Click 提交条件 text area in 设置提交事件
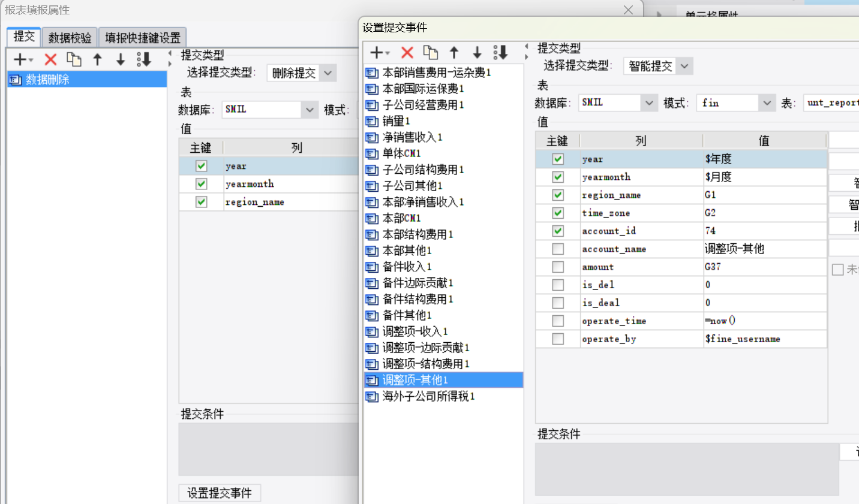Viewport: 859px width, 504px height. pos(686,469)
